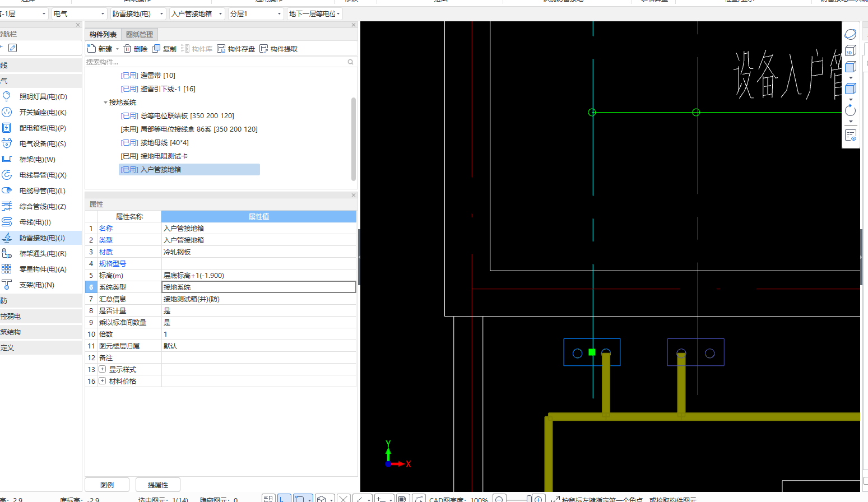
Task: Open the floor dropdown showing -1层
Action: click(24, 13)
